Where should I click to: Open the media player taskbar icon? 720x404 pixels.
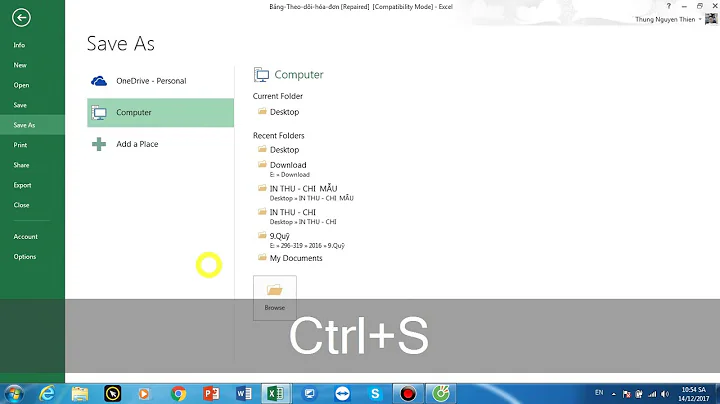pos(144,394)
